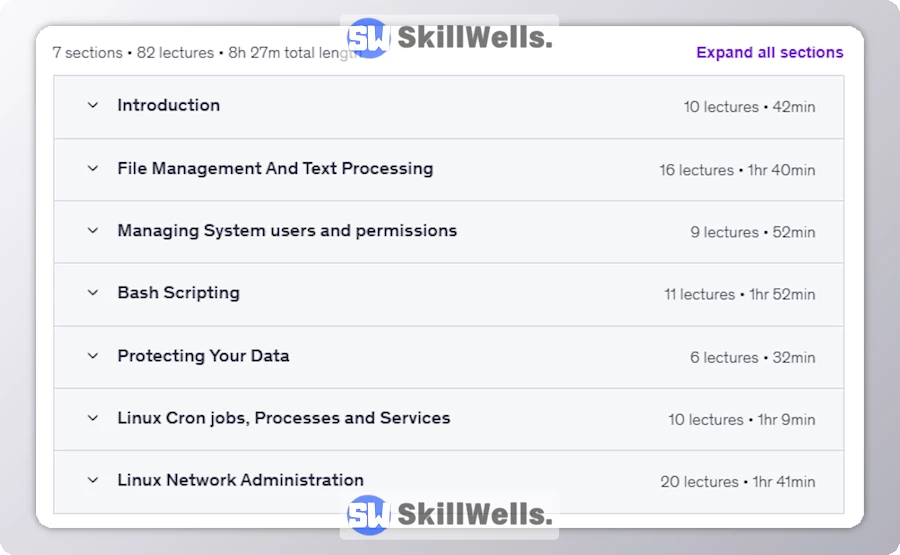Expand File Management And Text Processing chevron
This screenshot has width=900, height=555.
tap(93, 168)
